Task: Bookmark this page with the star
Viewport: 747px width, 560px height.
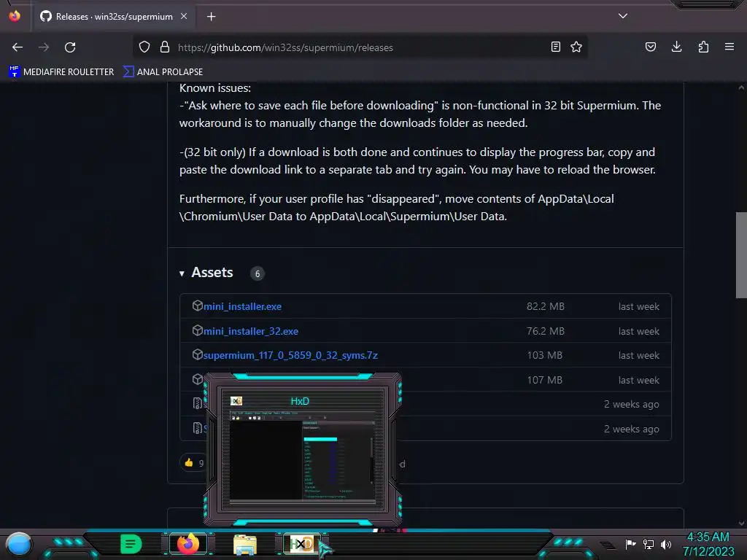Action: click(x=576, y=47)
